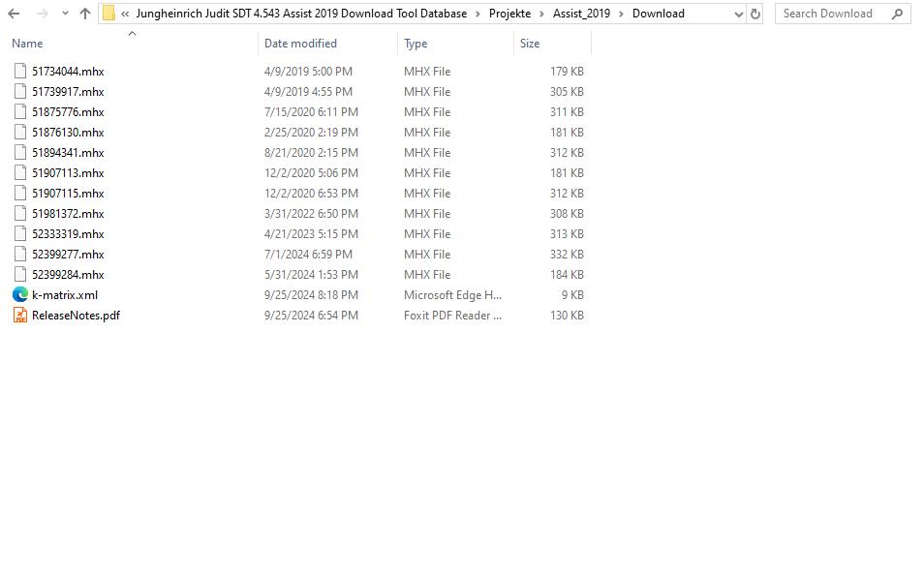Image resolution: width=924 pixels, height=574 pixels.
Task: Sort by Date modified column
Action: pyautogui.click(x=300, y=43)
